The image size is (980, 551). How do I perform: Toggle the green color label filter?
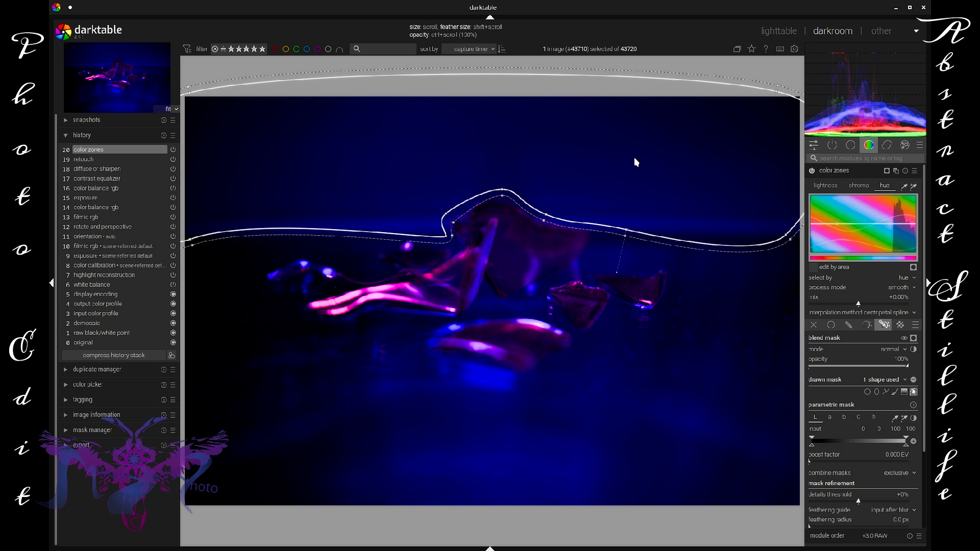[296, 49]
